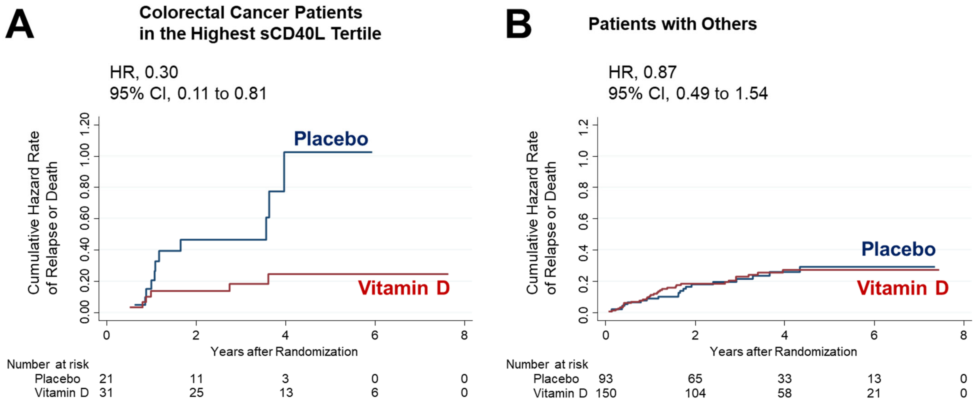Select the '95% CI, 0.11 to 0.81' text
Screen dimensions: 980x401
point(188,93)
